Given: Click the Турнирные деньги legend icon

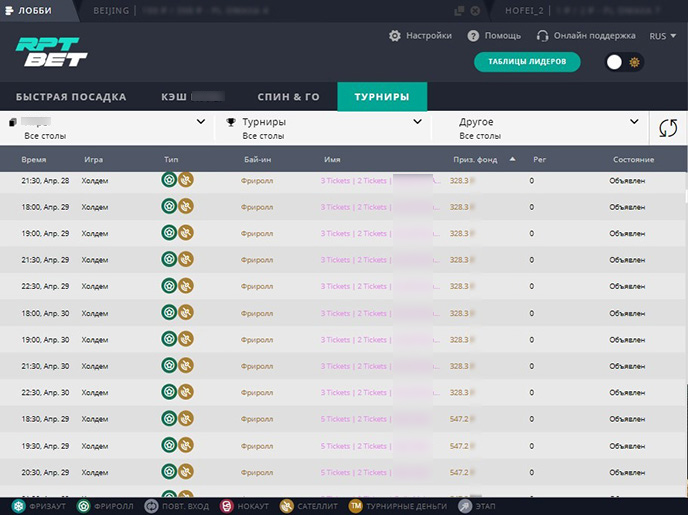Looking at the screenshot, I should 355,507.
